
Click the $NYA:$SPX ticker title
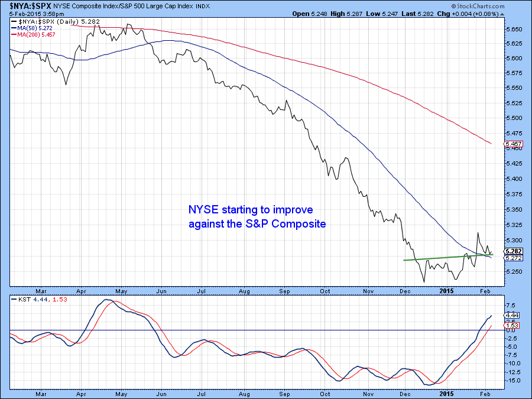tap(30, 6)
